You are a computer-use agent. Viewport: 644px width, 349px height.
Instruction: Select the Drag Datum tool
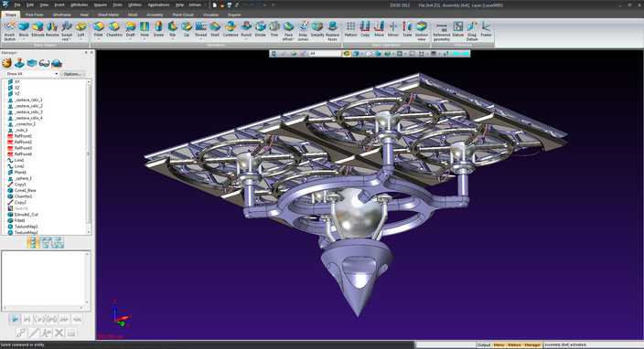pyautogui.click(x=472, y=30)
